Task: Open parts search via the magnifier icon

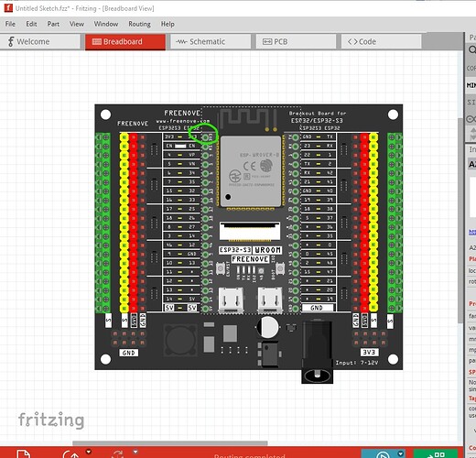Action: (x=472, y=49)
